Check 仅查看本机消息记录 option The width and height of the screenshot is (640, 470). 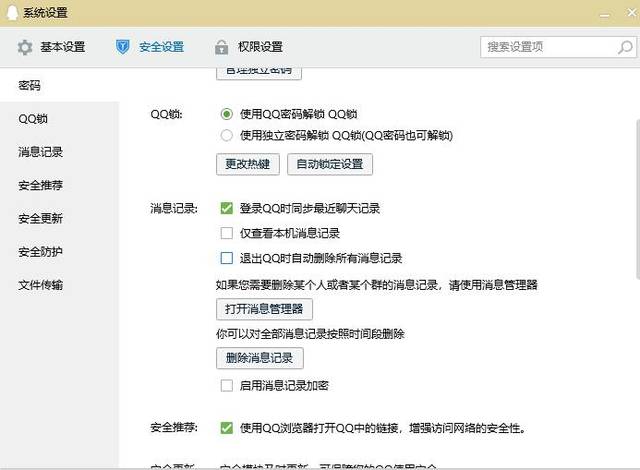227,233
